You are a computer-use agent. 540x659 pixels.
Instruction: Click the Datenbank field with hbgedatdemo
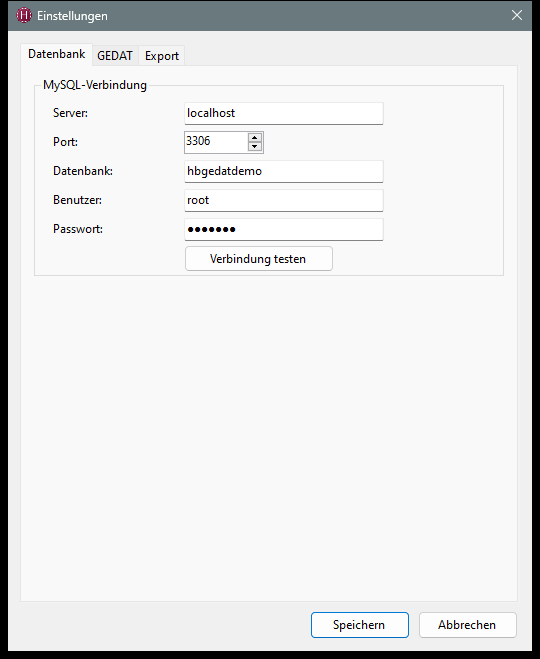(284, 171)
